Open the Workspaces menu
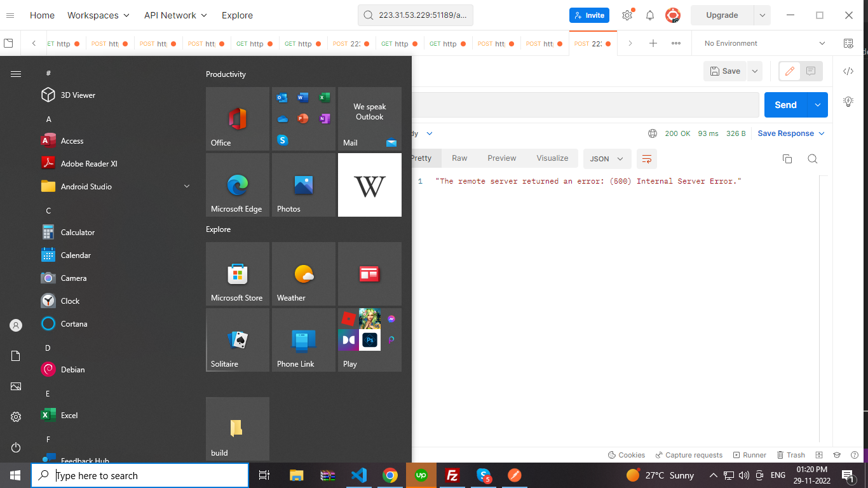Viewport: 868px width, 488px height. point(98,15)
